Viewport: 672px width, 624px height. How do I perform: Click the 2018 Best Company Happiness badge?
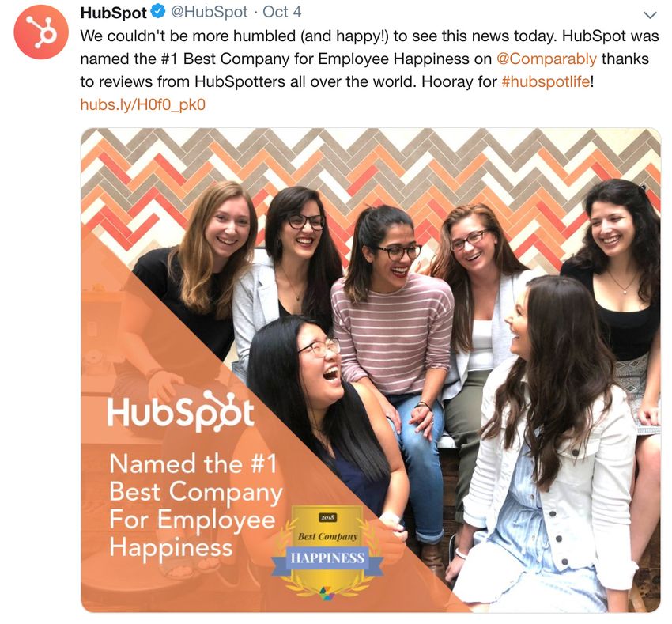(327, 550)
